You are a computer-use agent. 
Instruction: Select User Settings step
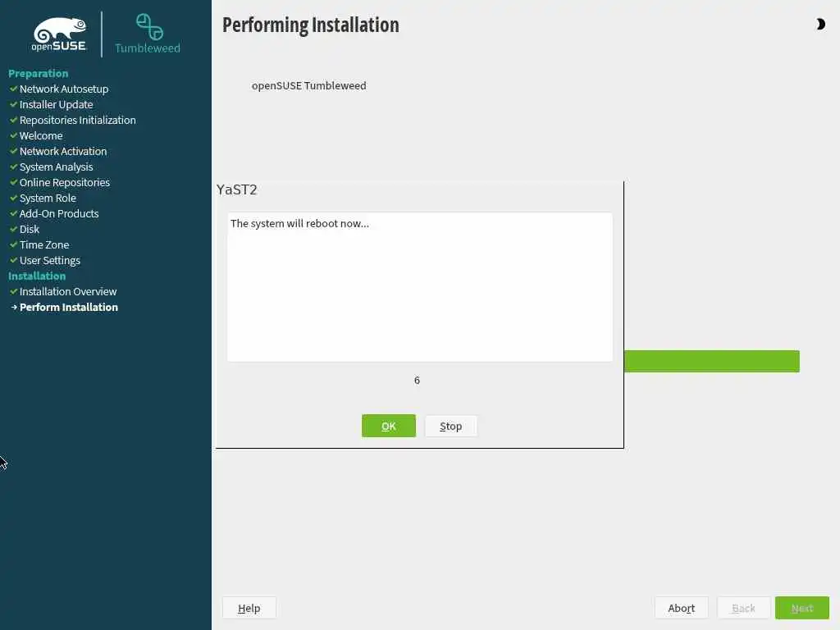click(x=50, y=260)
